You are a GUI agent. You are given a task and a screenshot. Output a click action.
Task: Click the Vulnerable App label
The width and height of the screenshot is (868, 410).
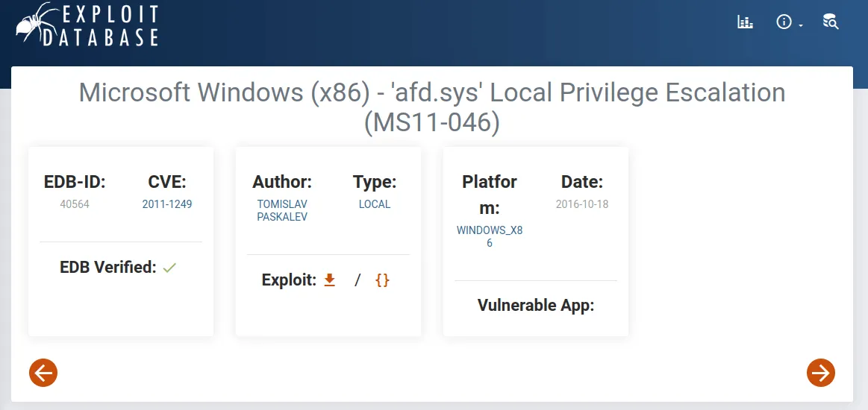pyautogui.click(x=536, y=305)
